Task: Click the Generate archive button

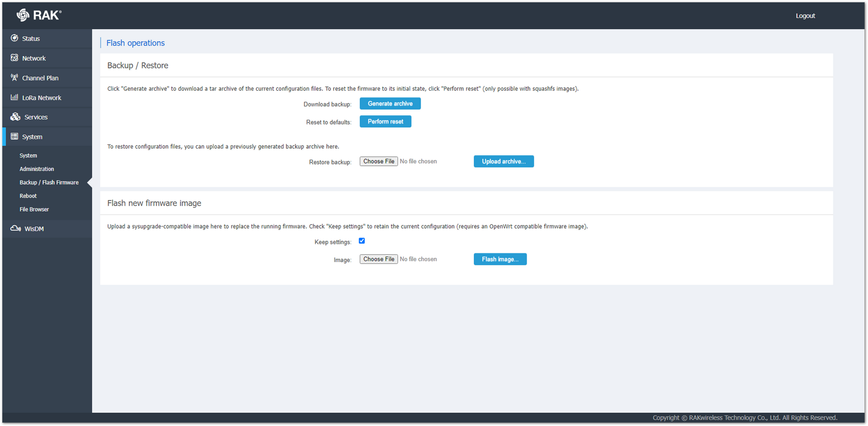Action: (390, 103)
